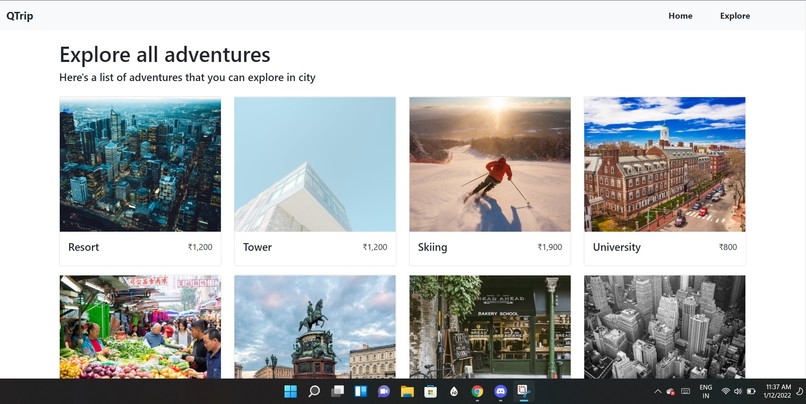Select the University card title
This screenshot has width=806, height=404.
(x=616, y=247)
